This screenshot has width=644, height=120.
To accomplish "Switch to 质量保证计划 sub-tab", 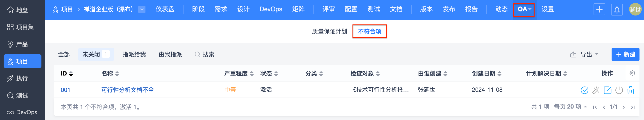I will click(x=329, y=31).
